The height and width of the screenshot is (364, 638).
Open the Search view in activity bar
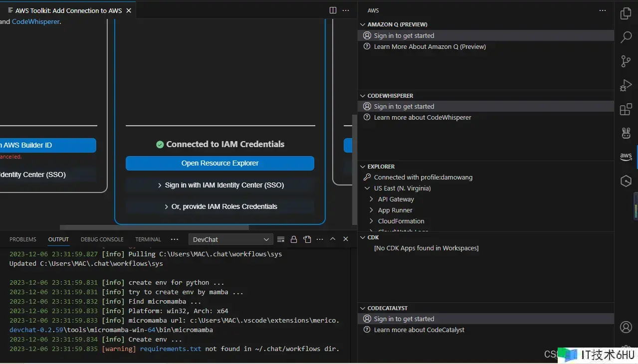[x=626, y=37]
